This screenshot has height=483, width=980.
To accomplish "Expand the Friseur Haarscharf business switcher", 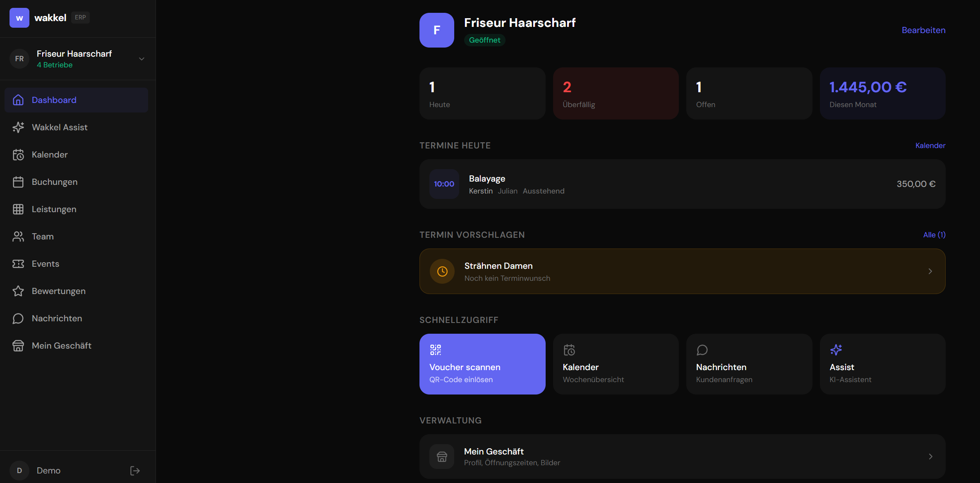I will (x=141, y=59).
